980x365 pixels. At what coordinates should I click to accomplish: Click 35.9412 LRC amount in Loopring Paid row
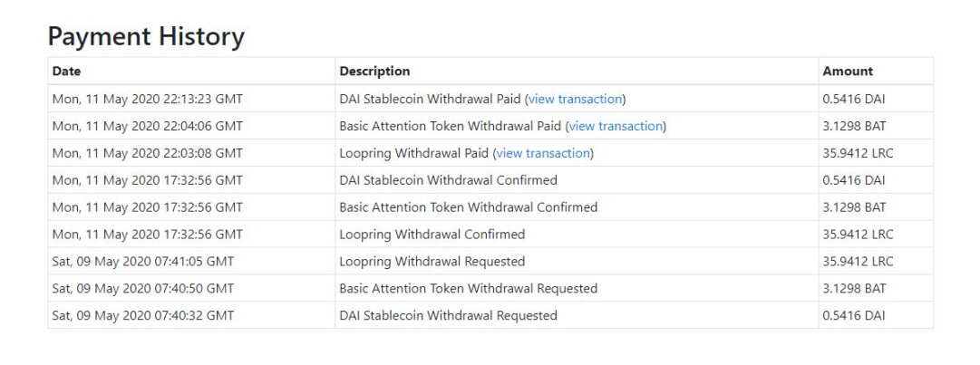[x=859, y=153]
